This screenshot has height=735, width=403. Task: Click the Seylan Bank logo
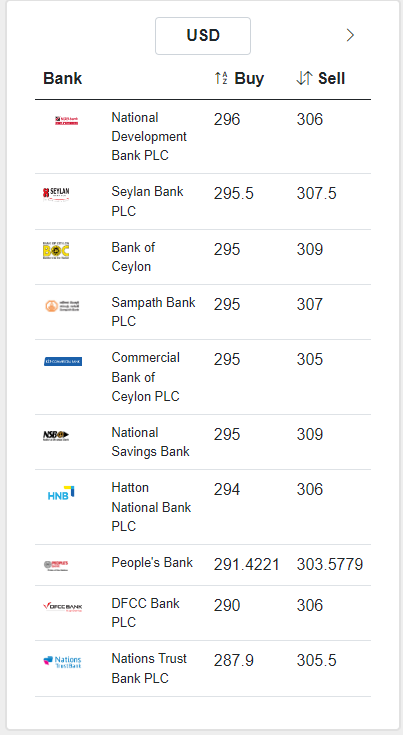point(56,194)
